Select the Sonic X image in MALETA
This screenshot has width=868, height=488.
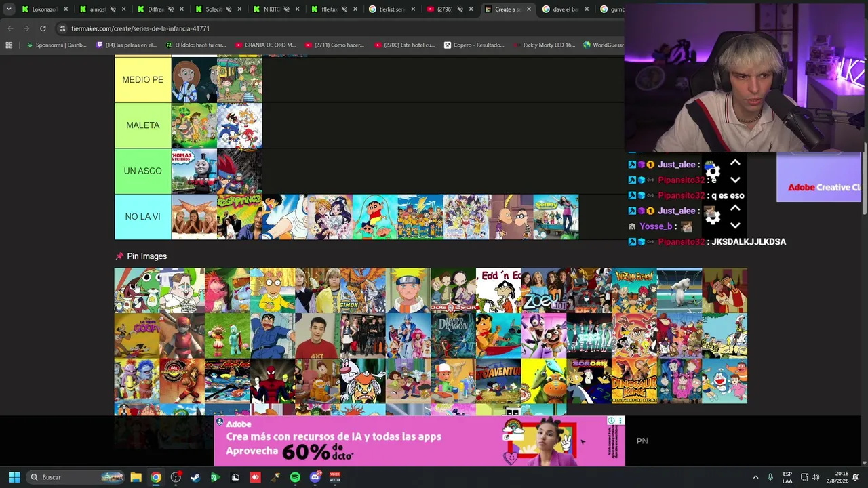point(239,125)
